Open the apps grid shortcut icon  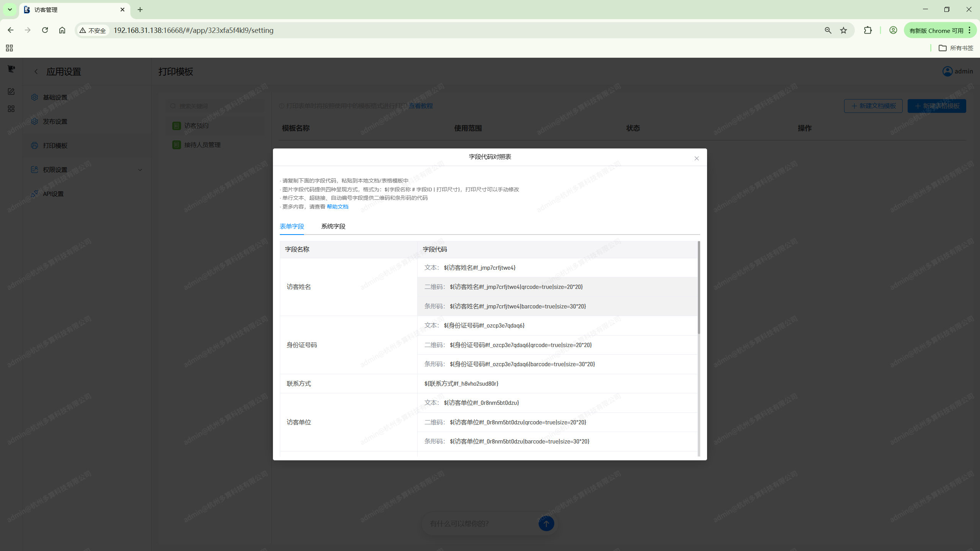pos(10,48)
